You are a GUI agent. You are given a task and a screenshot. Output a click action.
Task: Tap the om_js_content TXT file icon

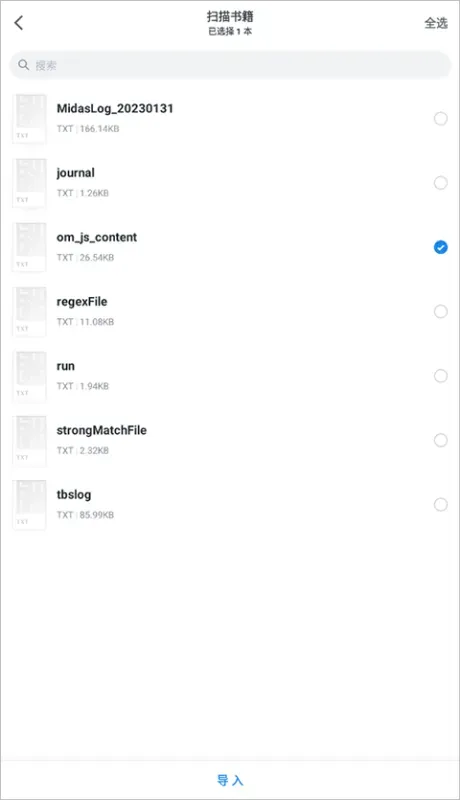(29, 247)
